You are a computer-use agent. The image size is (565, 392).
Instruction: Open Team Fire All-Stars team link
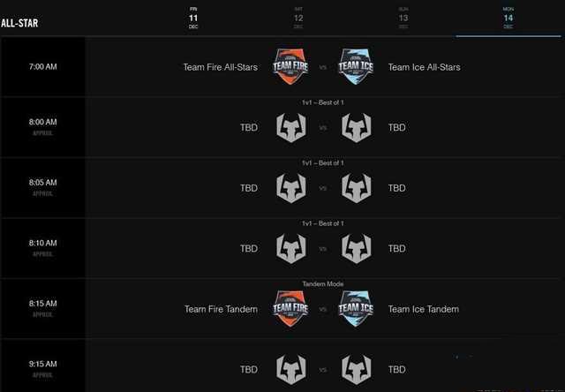point(220,67)
